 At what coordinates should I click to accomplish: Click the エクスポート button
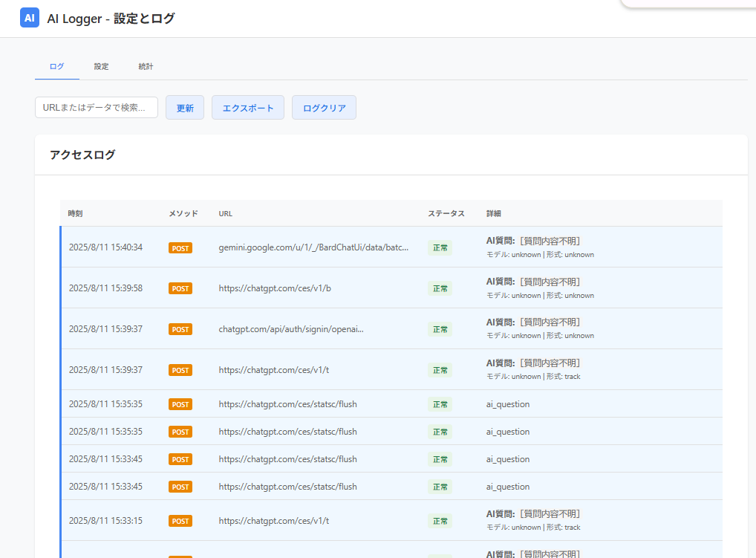248,108
